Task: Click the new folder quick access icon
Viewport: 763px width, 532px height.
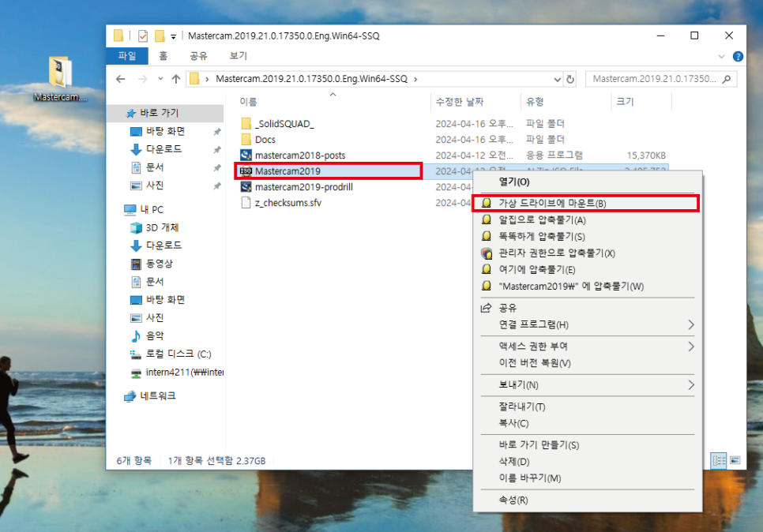Action: 160,36
